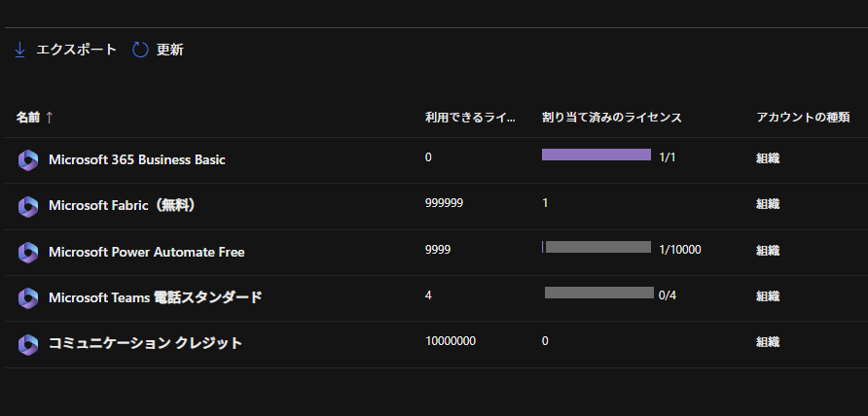Click the 0/4 assigned licenses text
Image resolution: width=868 pixels, height=416 pixels.
coord(668,295)
